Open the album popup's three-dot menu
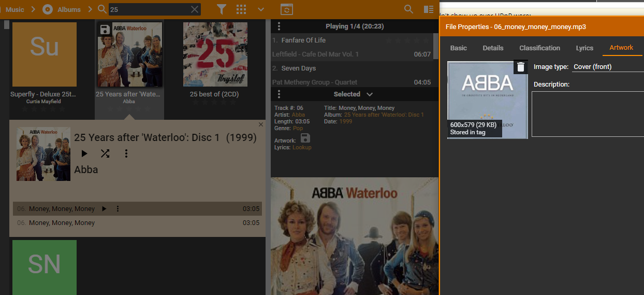The image size is (644, 295). (x=126, y=153)
